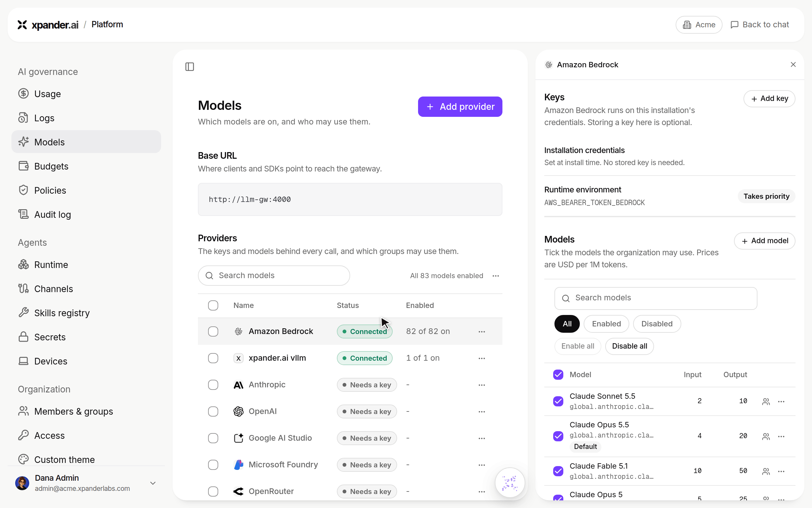Image resolution: width=812 pixels, height=508 pixels.
Task: Open the providers list overflow menu
Action: pyautogui.click(x=495, y=276)
